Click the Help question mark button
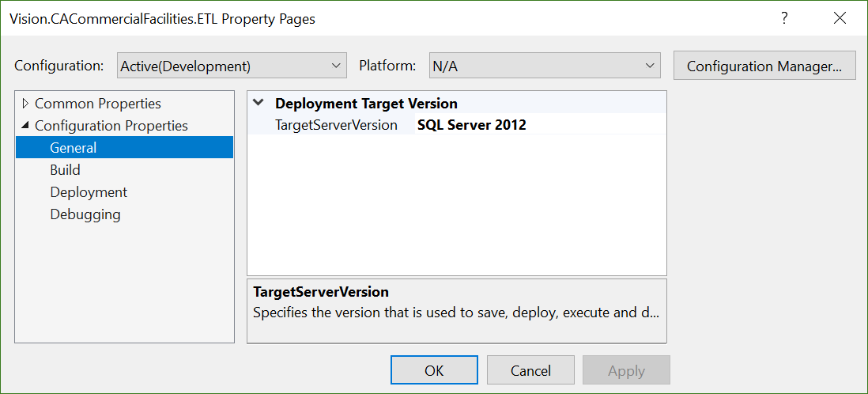Viewport: 868px width, 394px height. point(784,19)
